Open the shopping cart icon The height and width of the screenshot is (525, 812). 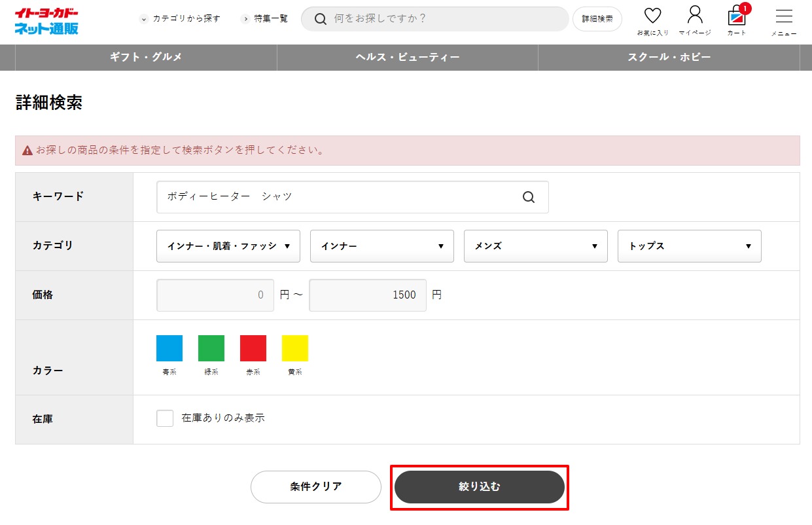(737, 16)
